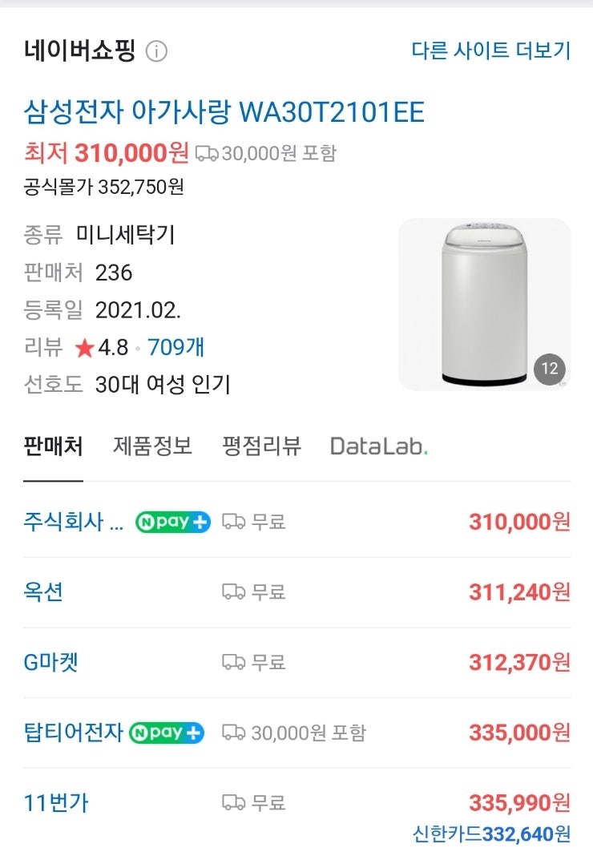Click the truck icon beside the lowest price
The image size is (593, 868).
coord(207,153)
